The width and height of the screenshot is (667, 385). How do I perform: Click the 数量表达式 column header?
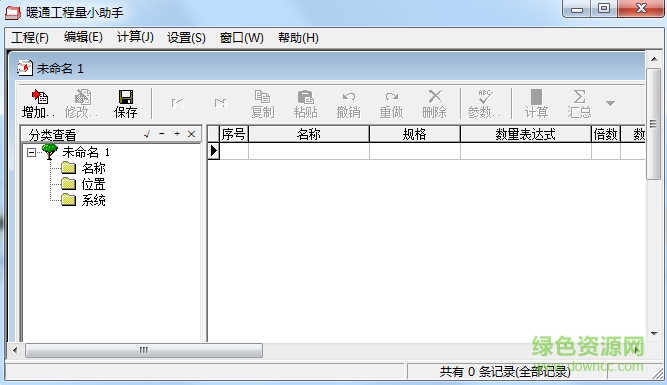[x=526, y=134]
